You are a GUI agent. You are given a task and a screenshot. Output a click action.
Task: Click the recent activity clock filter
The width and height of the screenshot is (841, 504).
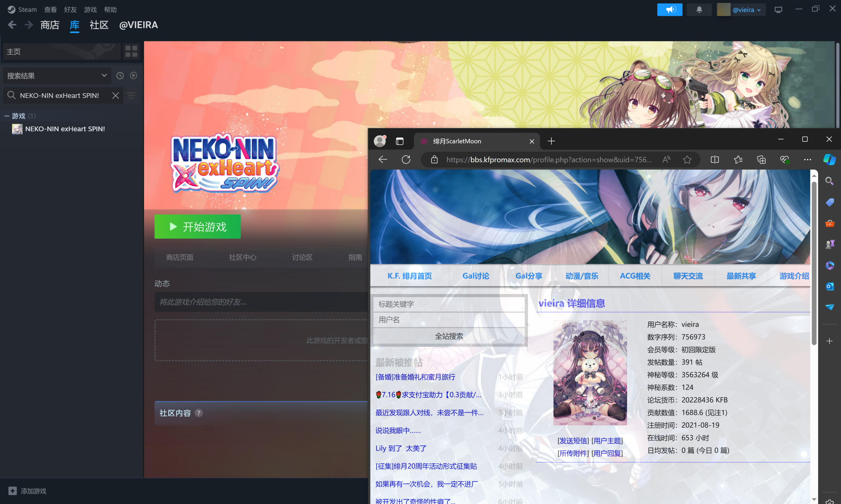tap(120, 75)
